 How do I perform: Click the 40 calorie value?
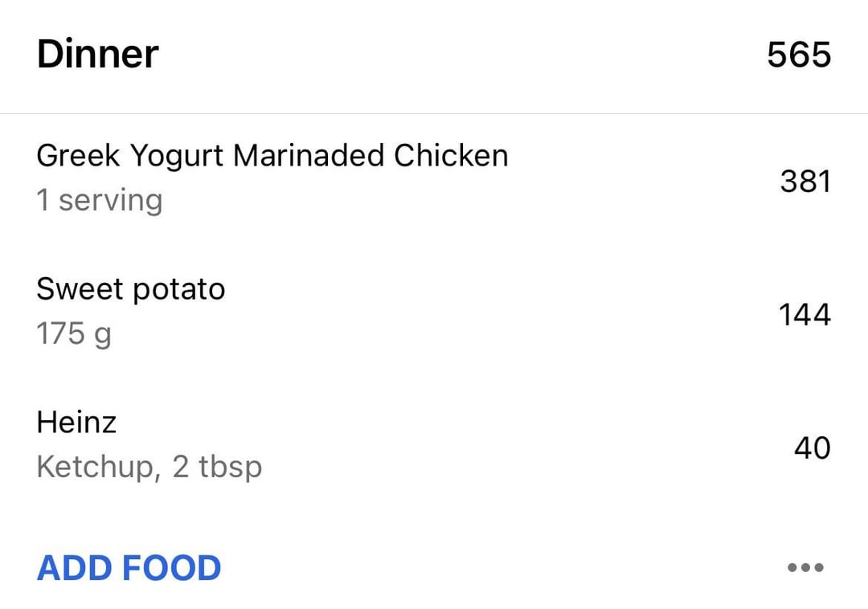pos(812,448)
